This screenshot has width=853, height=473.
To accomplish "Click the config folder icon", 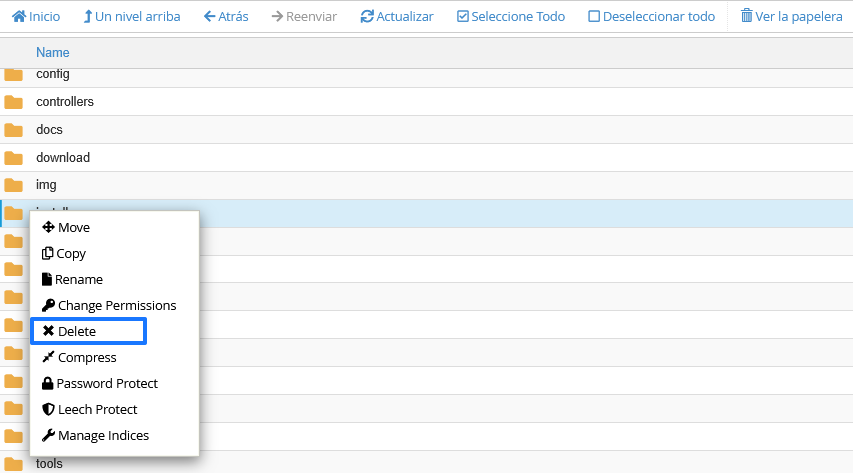I will click(14, 75).
